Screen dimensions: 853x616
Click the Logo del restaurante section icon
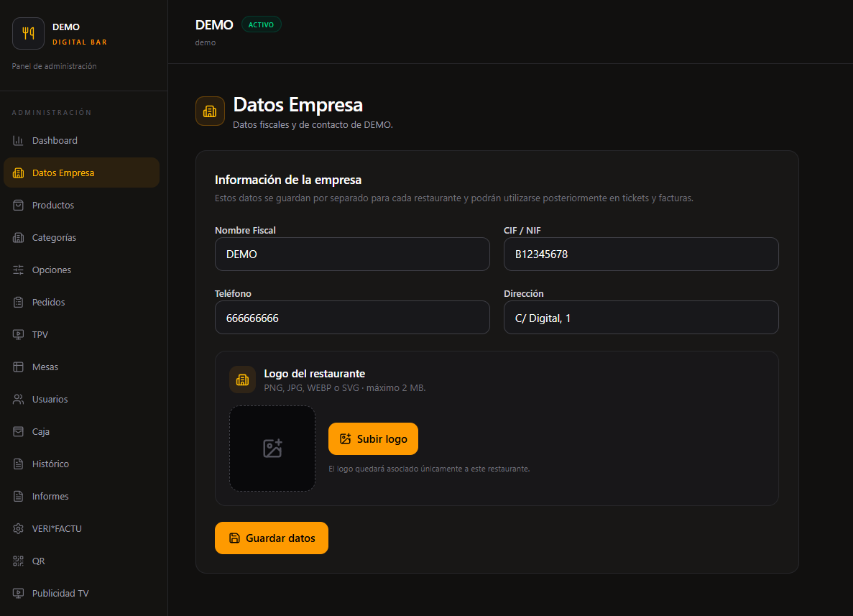tap(243, 380)
